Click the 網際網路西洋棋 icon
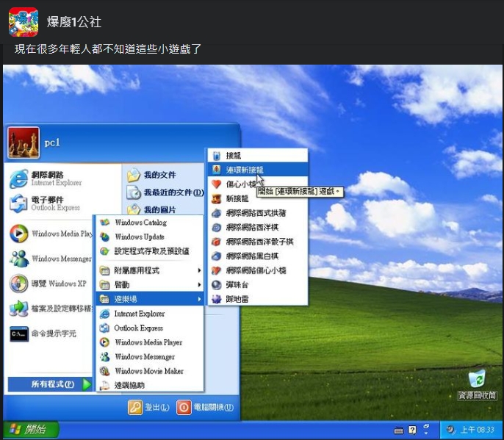Image resolution: width=504 pixels, height=440 pixels. (216, 228)
